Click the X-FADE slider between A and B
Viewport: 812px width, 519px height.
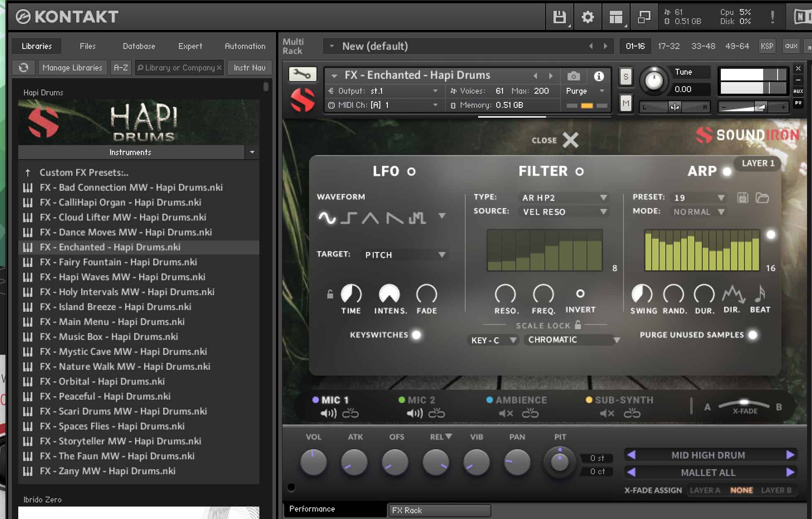[x=744, y=404]
